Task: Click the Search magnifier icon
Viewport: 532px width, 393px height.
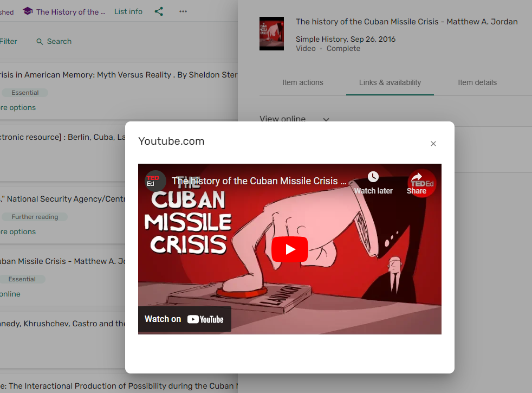Action: 40,41
